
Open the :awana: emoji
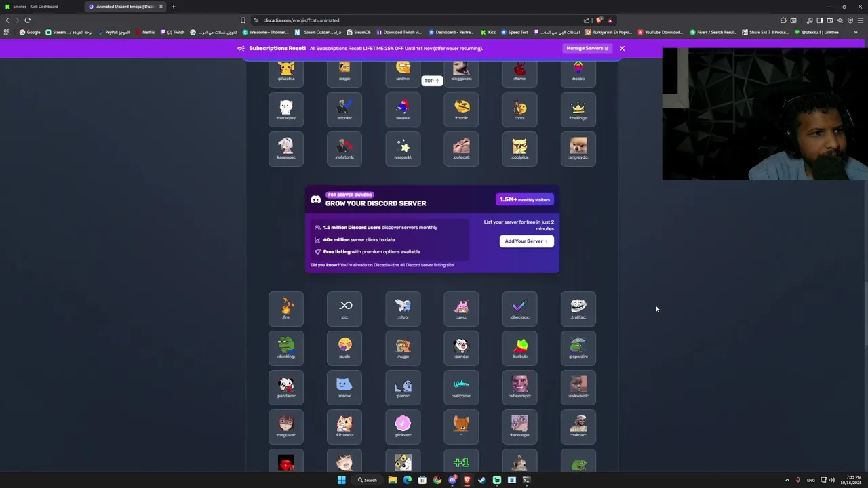[x=403, y=110]
